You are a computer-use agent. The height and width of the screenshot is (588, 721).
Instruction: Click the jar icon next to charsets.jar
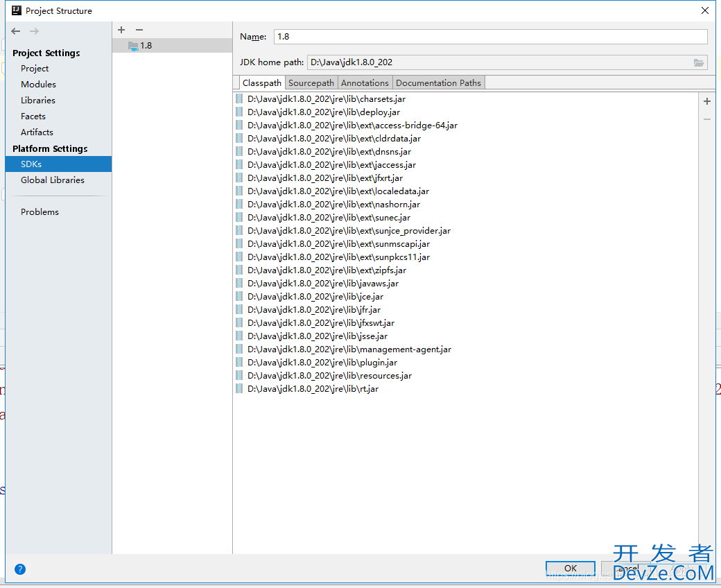click(x=239, y=99)
